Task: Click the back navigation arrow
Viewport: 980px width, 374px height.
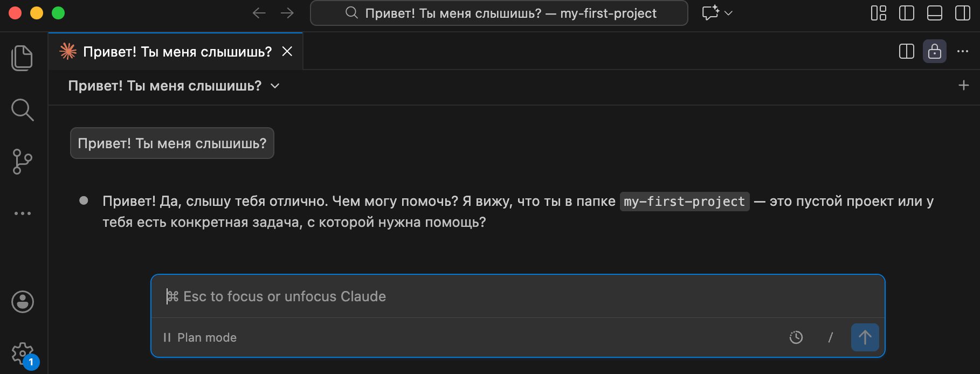Action: pyautogui.click(x=259, y=13)
